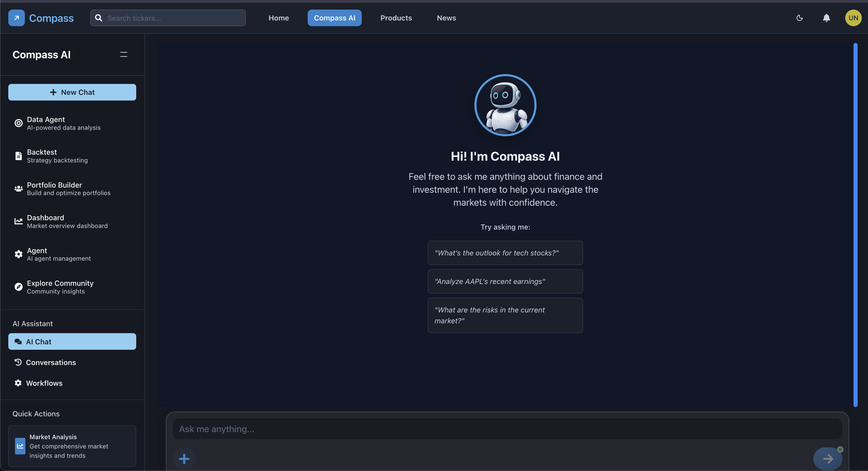The width and height of the screenshot is (868, 471).
Task: Navigate to the News page
Action: click(446, 18)
